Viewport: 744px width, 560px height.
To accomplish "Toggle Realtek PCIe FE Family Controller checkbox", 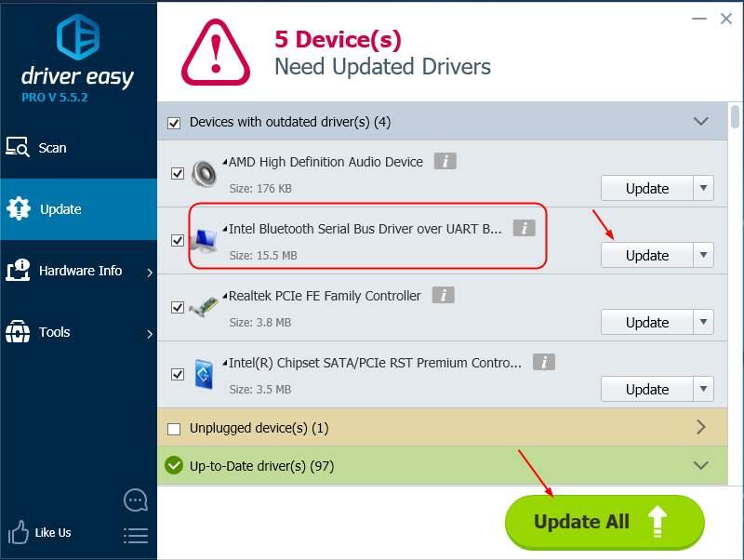I will click(178, 307).
